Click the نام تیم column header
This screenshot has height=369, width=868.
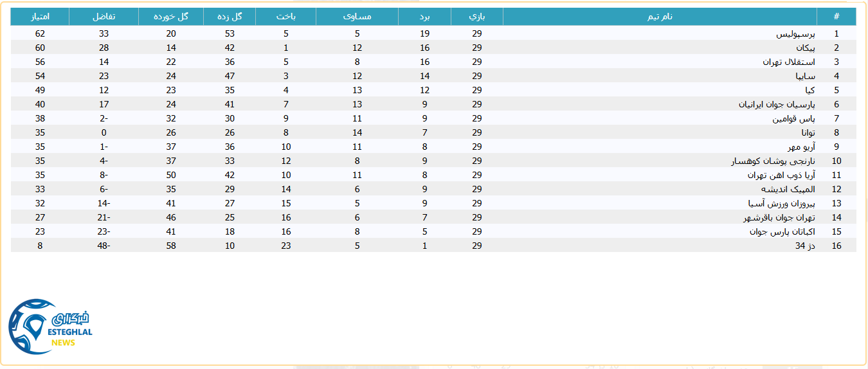tap(660, 16)
